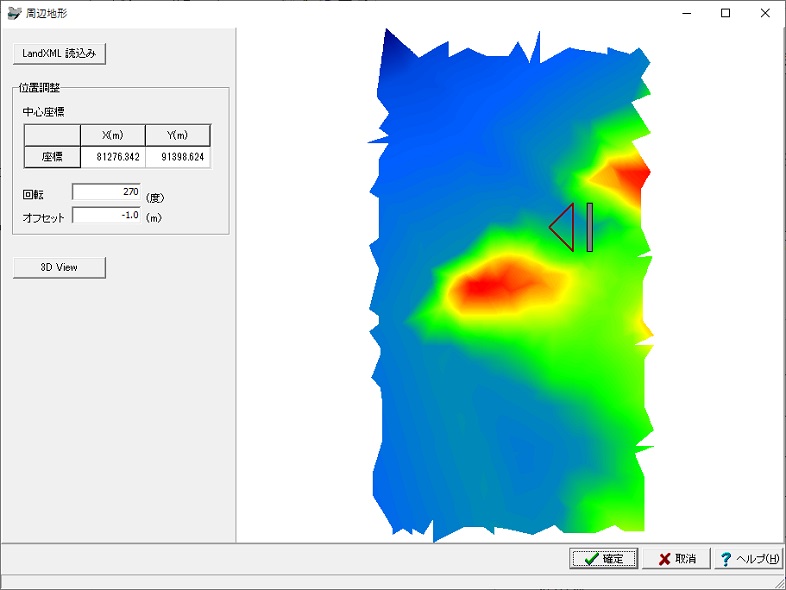Click the 座標 row header

coord(52,157)
